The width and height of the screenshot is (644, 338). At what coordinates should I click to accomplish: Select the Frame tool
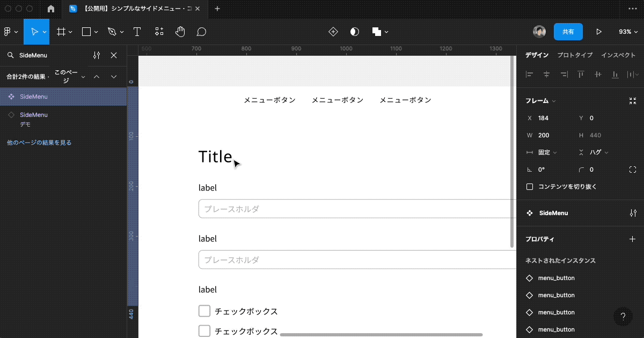pyautogui.click(x=61, y=32)
